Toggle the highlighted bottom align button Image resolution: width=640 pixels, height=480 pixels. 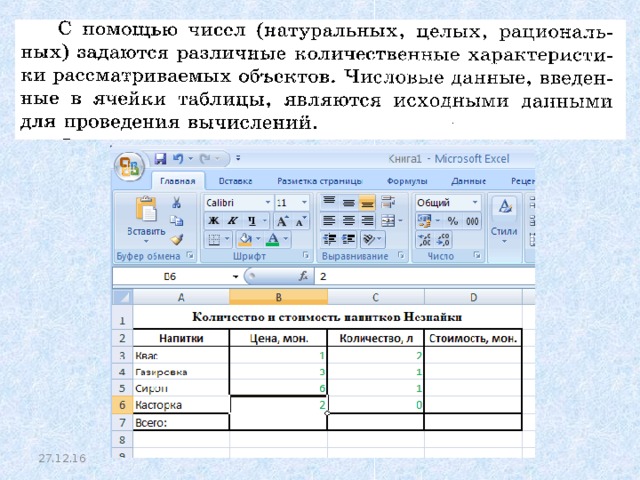[x=367, y=202]
